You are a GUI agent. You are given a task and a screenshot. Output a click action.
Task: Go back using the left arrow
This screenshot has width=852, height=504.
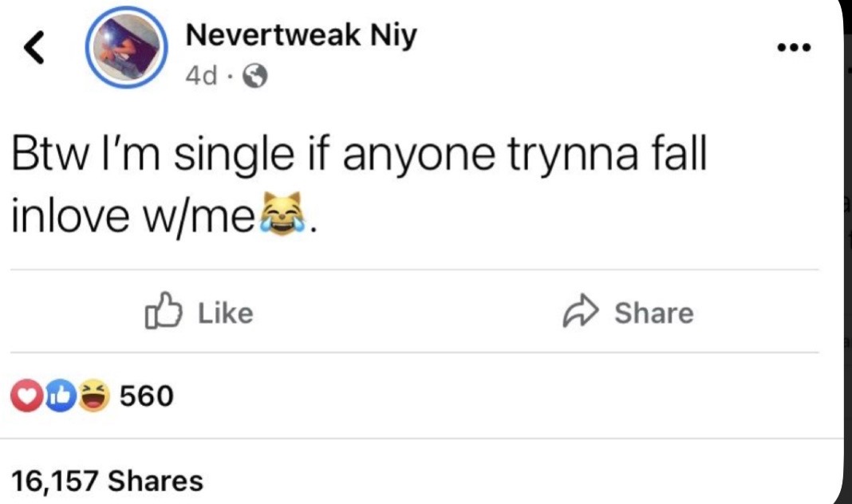pyautogui.click(x=34, y=47)
